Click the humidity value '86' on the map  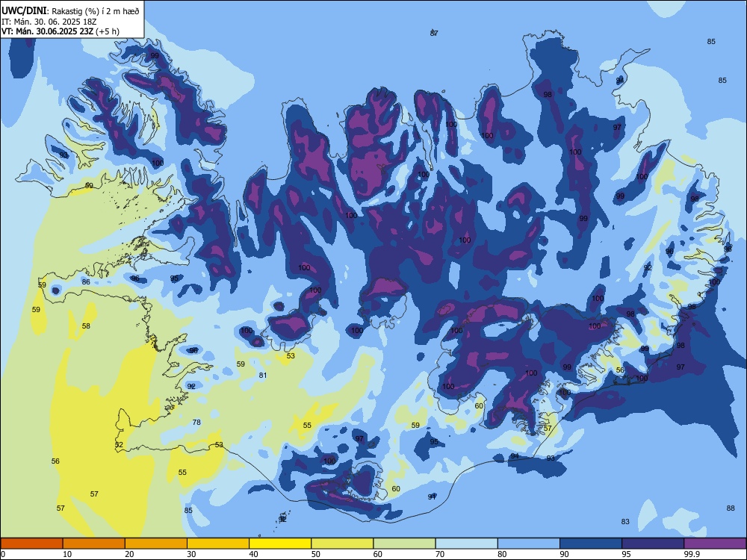pos(86,282)
